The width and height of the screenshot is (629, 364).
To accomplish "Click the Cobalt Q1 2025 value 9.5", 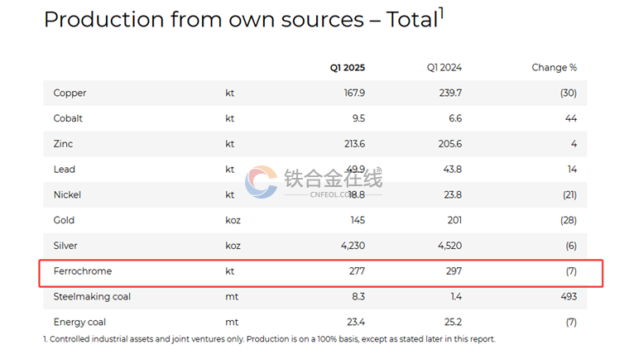I will pyautogui.click(x=358, y=118).
